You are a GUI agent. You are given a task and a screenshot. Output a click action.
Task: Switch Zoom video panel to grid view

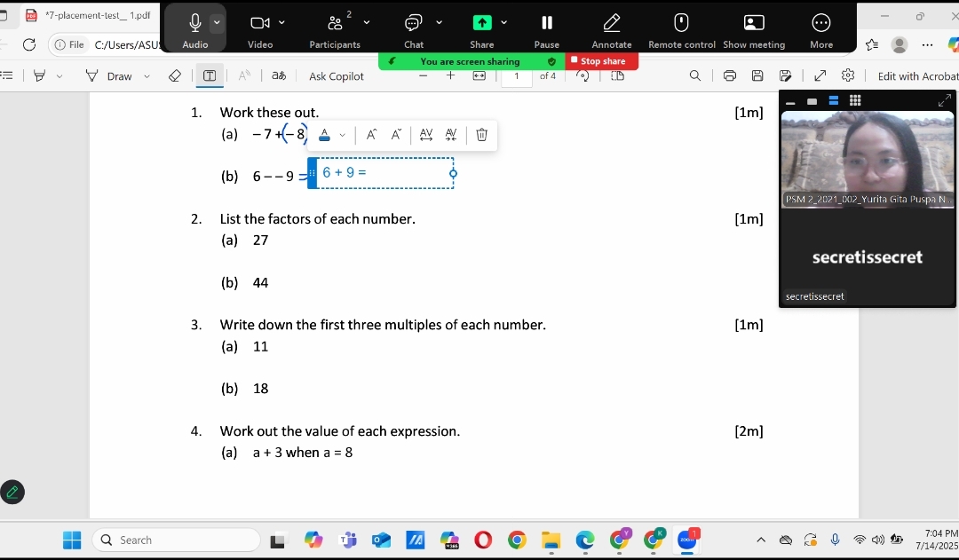[x=855, y=101]
